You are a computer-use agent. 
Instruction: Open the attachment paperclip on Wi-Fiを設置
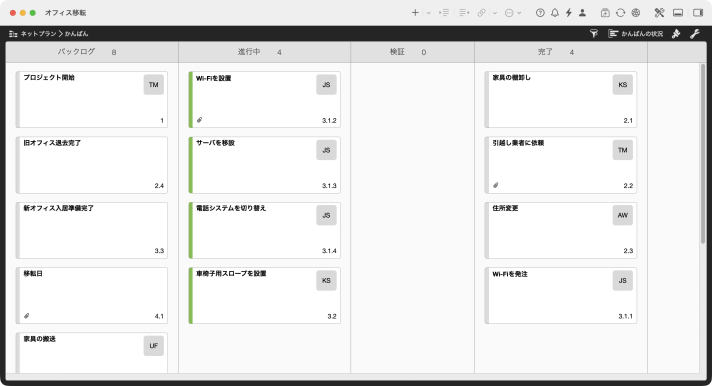coord(199,120)
